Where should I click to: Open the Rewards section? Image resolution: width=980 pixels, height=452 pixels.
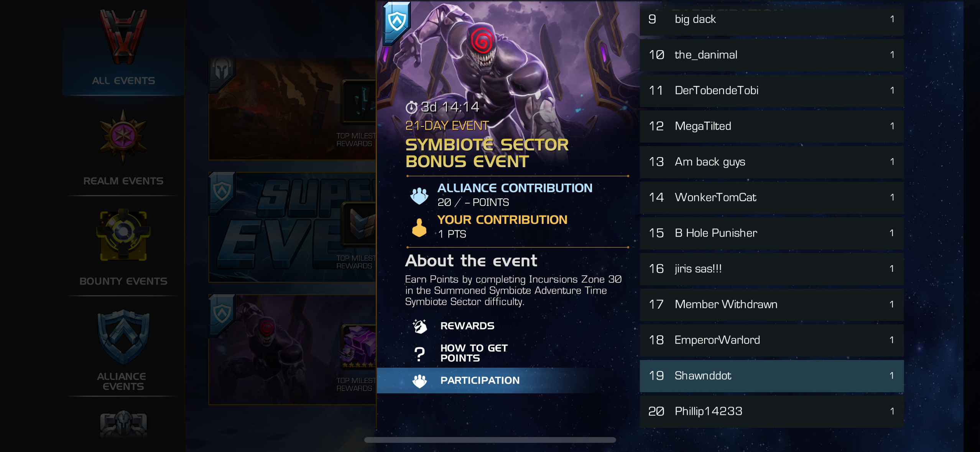467,326
